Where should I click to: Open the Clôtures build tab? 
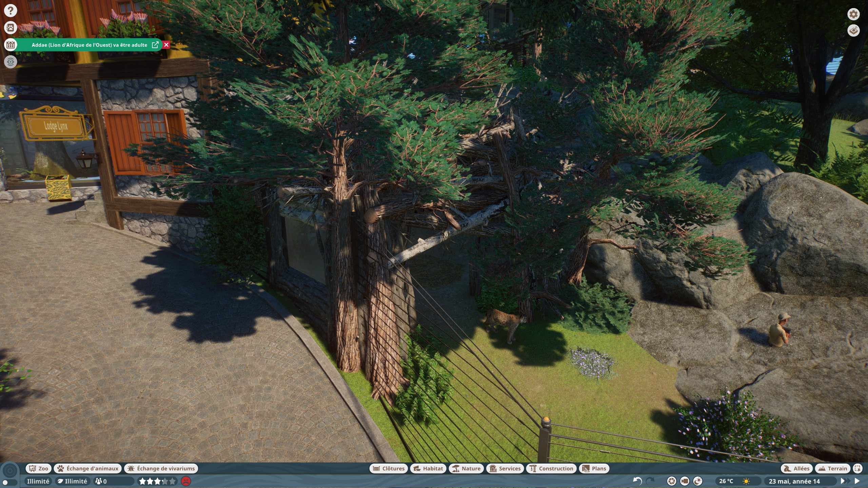coord(389,469)
